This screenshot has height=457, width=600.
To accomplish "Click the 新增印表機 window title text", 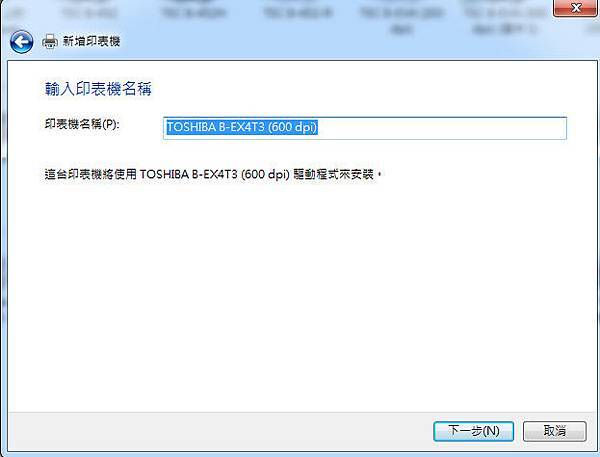I will point(91,41).
